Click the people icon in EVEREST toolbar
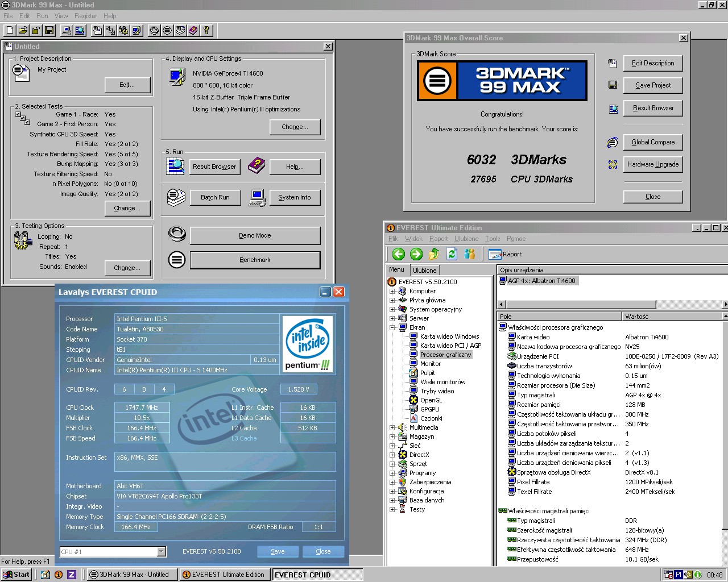The height and width of the screenshot is (582, 728). pyautogui.click(x=470, y=254)
